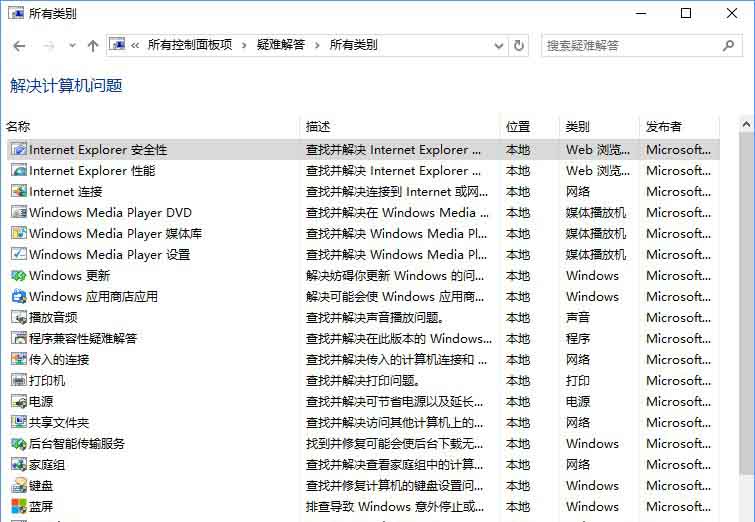The image size is (755, 522).
Task: Open the 程序兼容性疑难解答 item
Action: tap(83, 339)
